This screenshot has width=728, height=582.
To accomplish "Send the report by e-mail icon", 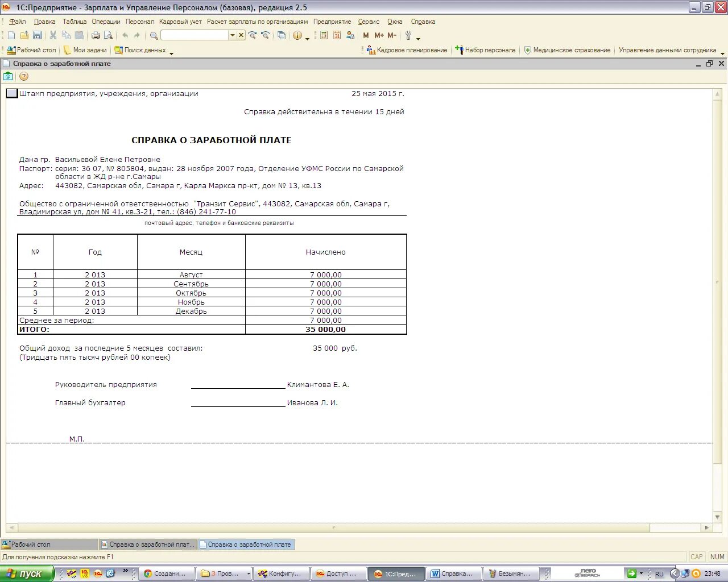I will [x=8, y=76].
